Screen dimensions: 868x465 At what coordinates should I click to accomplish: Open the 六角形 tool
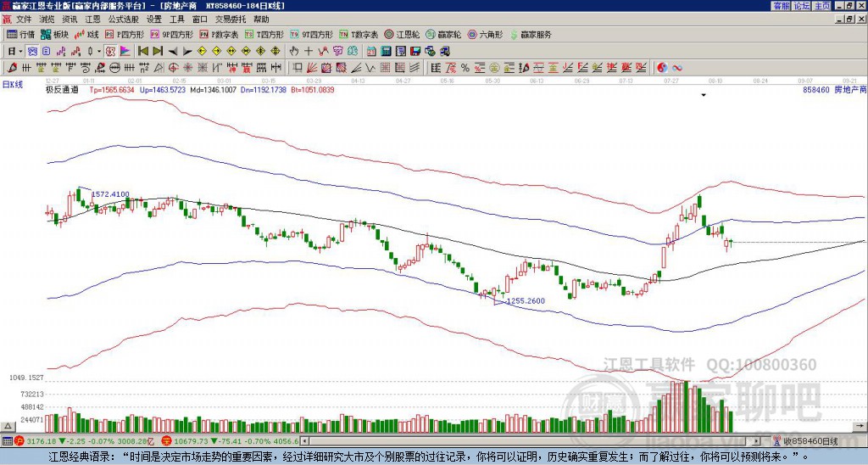click(486, 34)
